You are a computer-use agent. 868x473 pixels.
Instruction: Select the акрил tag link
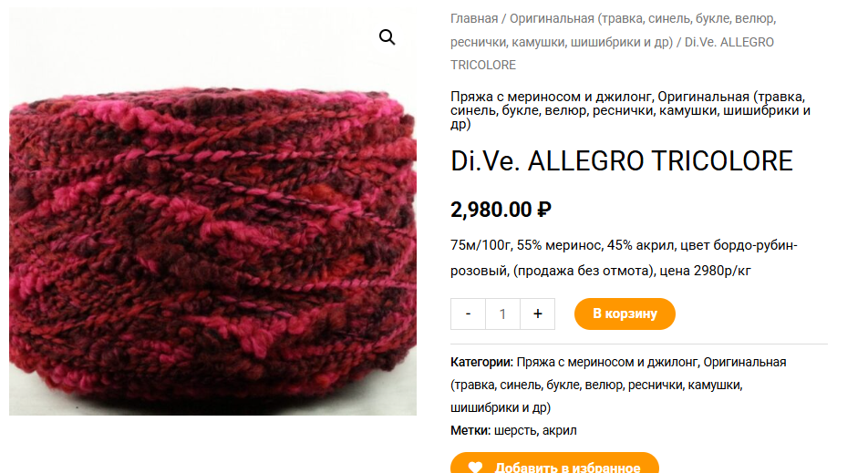(559, 430)
